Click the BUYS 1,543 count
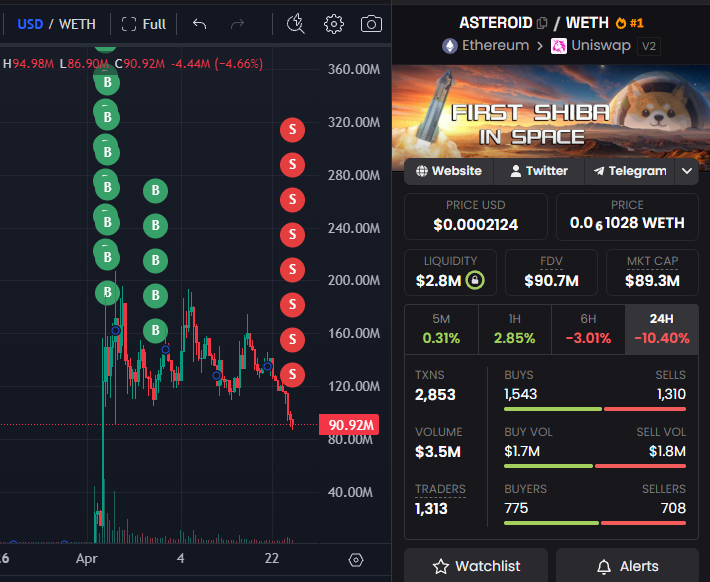Viewport: 710px width, 582px height. (521, 394)
